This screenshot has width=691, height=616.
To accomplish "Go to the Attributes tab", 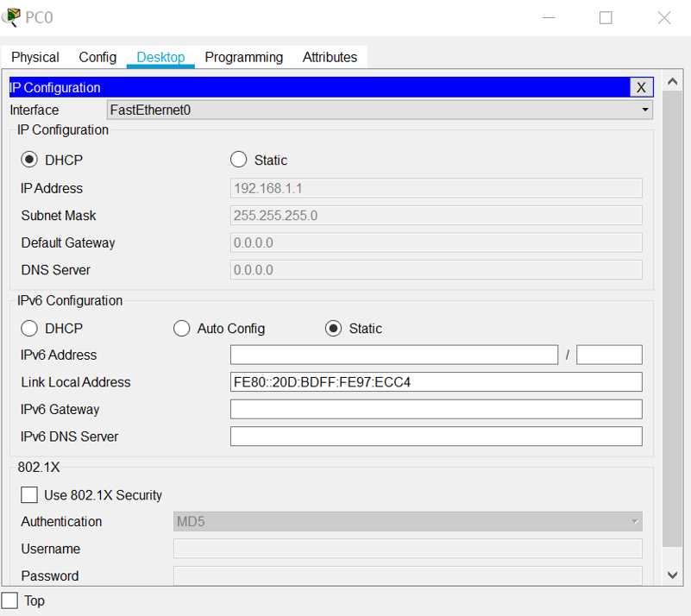I will (x=330, y=57).
